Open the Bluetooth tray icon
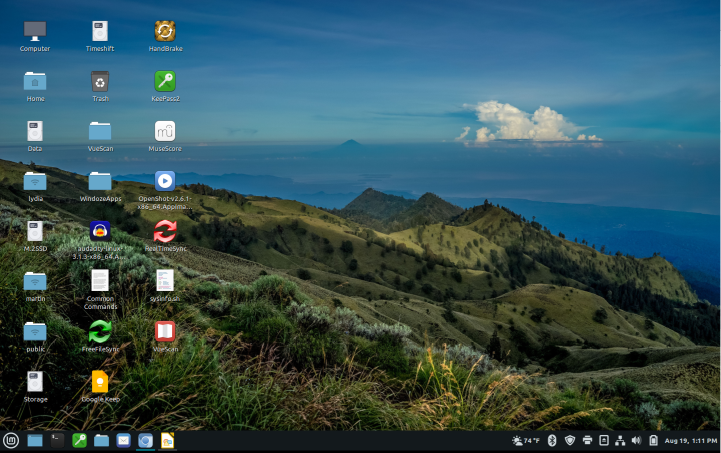The height and width of the screenshot is (453, 721). coord(552,441)
